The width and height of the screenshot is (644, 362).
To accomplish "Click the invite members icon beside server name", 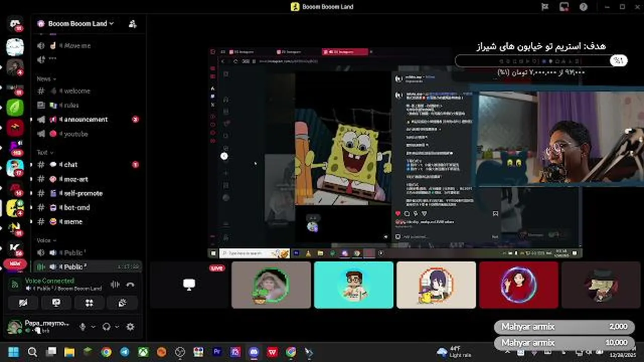I will (x=133, y=24).
